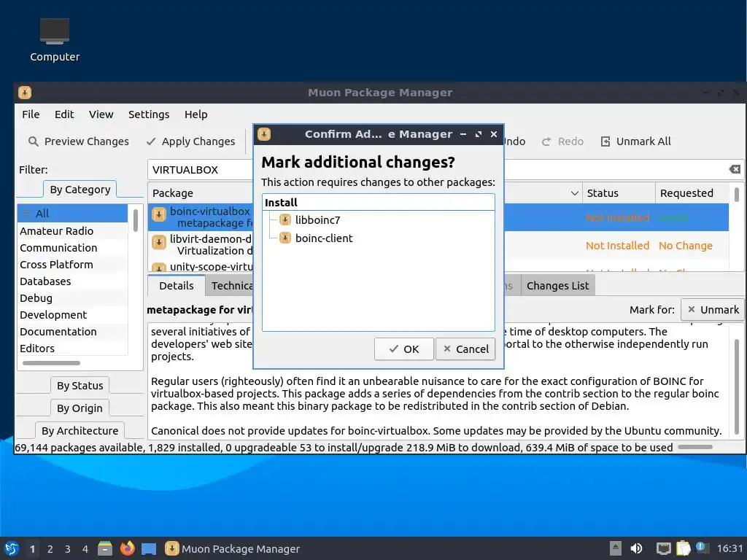
Task: Select the By Origin filter tab
Action: click(x=80, y=408)
